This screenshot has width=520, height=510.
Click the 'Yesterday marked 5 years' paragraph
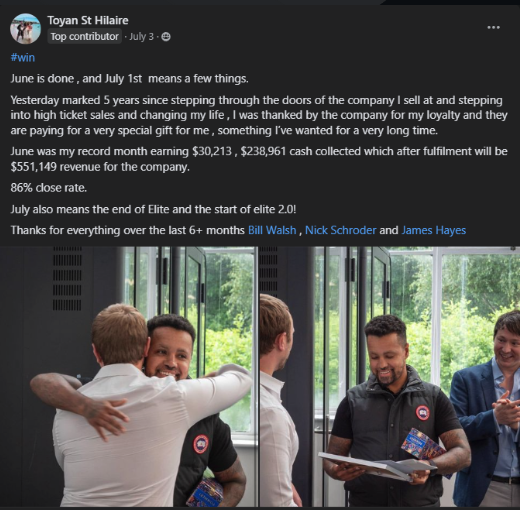click(259, 115)
